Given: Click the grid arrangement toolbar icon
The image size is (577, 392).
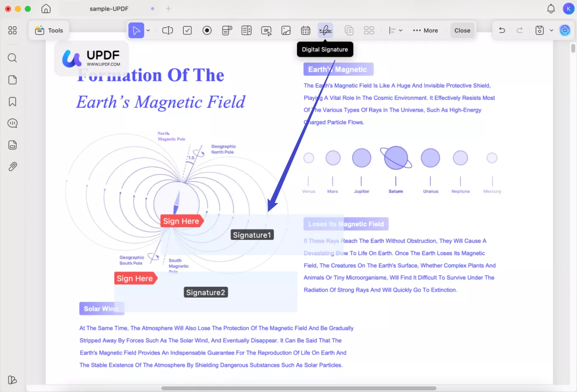Looking at the screenshot, I should click(x=369, y=30).
